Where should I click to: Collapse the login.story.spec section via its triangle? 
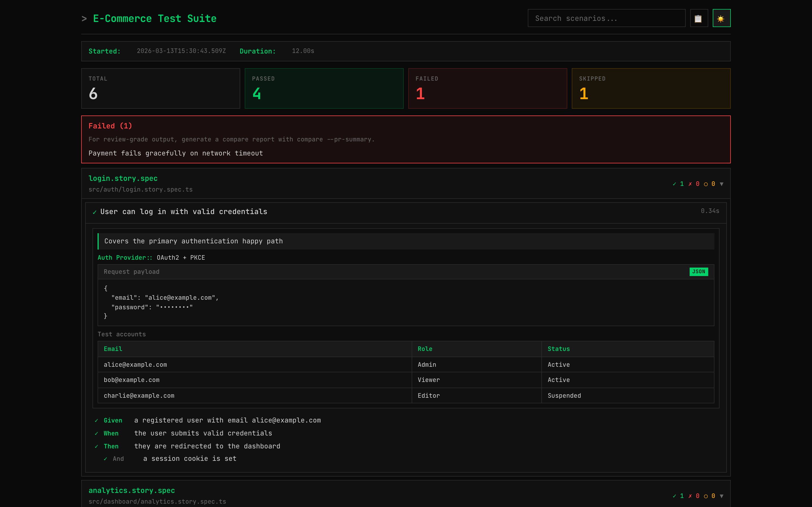[722, 184]
